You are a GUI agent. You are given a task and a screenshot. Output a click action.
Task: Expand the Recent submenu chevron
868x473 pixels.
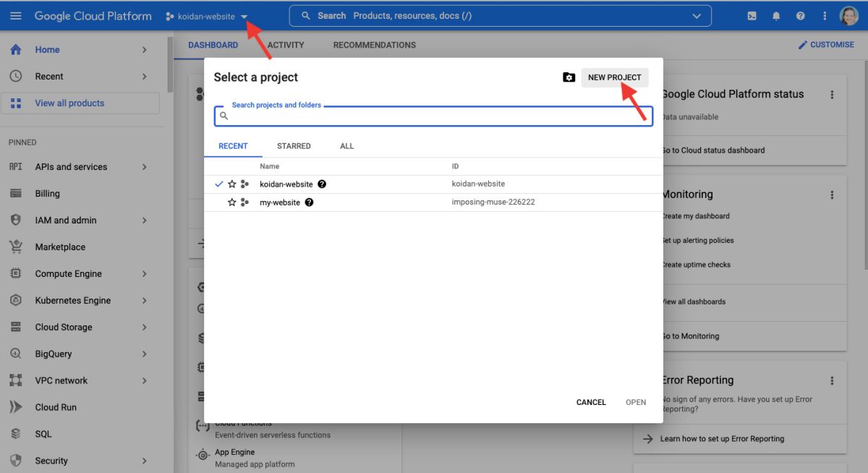click(145, 77)
